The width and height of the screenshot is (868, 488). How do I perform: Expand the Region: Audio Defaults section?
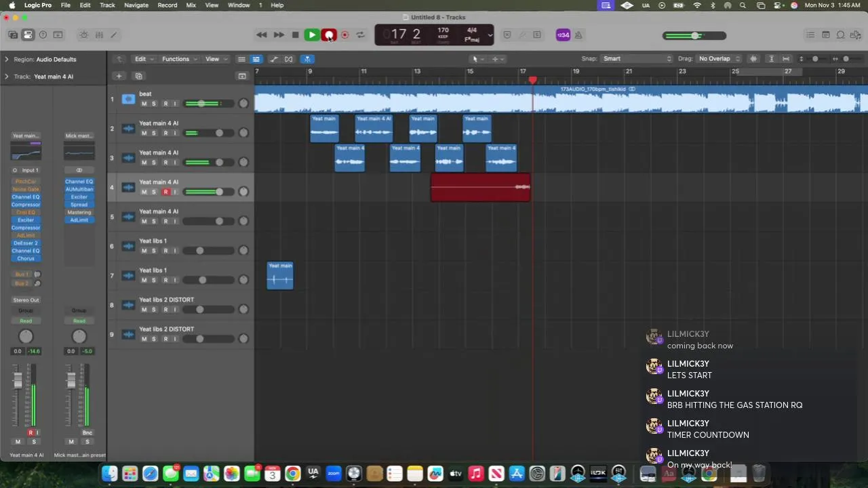point(7,60)
